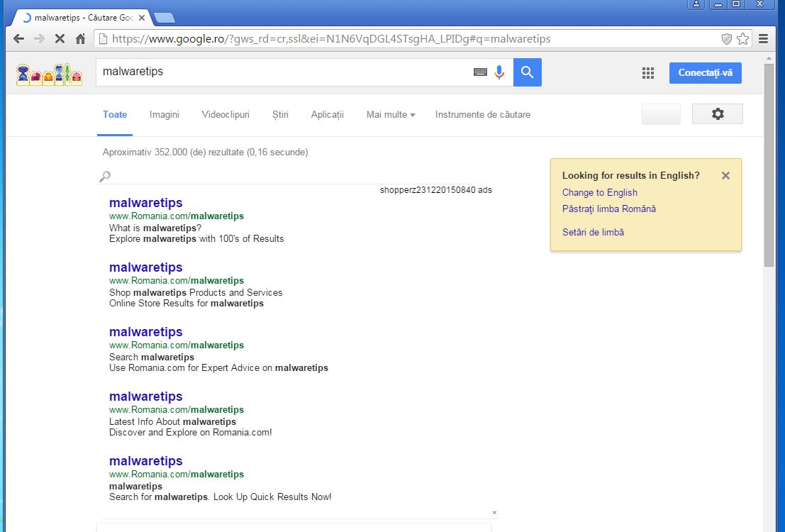Open the on-screen keyboard icon in search box
The image size is (785, 532).
480,72
